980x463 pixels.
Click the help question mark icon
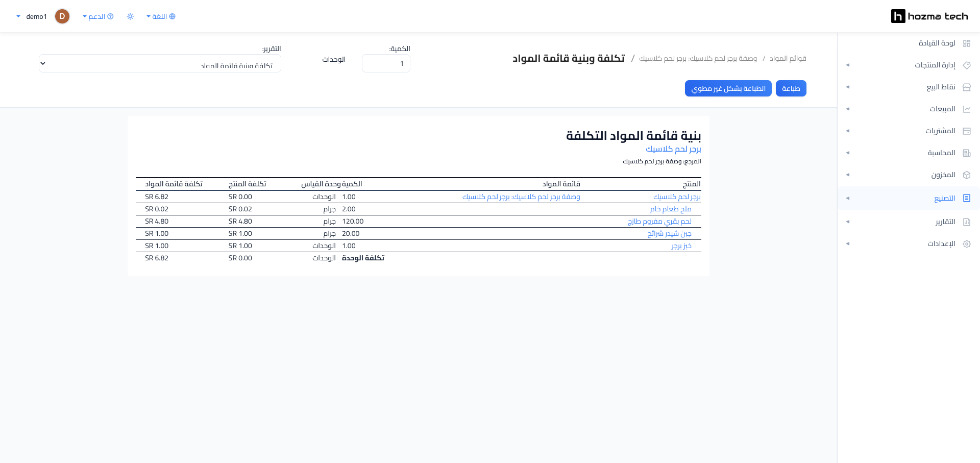[110, 16]
